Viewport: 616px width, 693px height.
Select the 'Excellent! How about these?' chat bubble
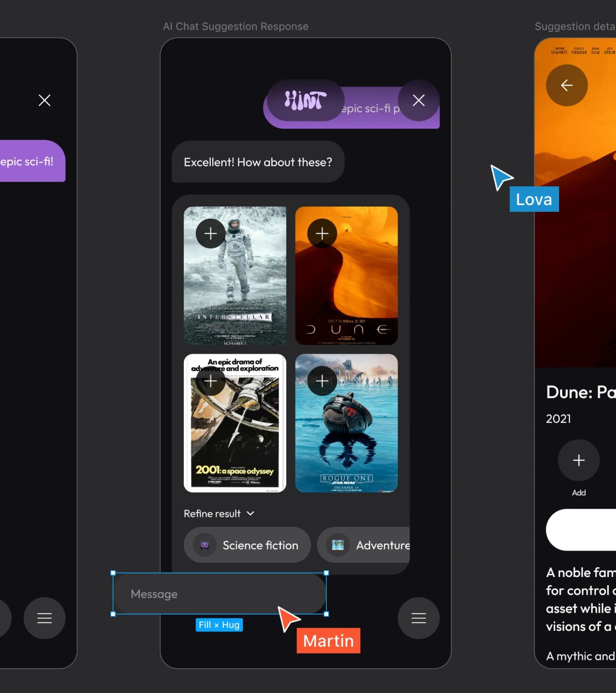point(258,162)
